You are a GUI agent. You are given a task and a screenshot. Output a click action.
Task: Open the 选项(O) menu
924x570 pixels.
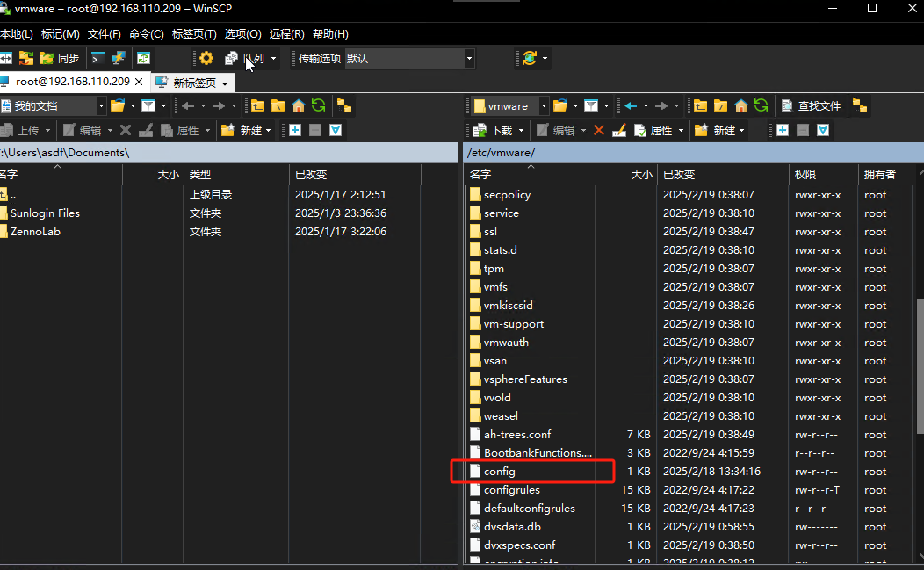pos(242,34)
